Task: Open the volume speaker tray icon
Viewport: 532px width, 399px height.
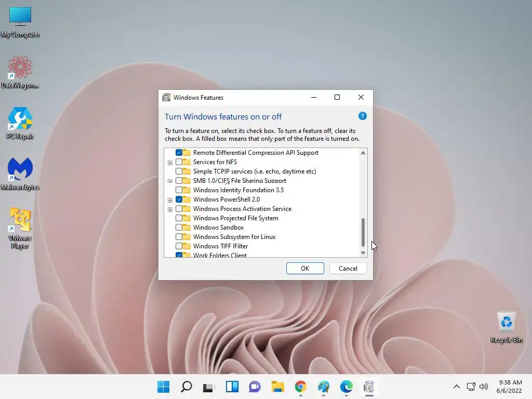Action: pyautogui.click(x=484, y=387)
